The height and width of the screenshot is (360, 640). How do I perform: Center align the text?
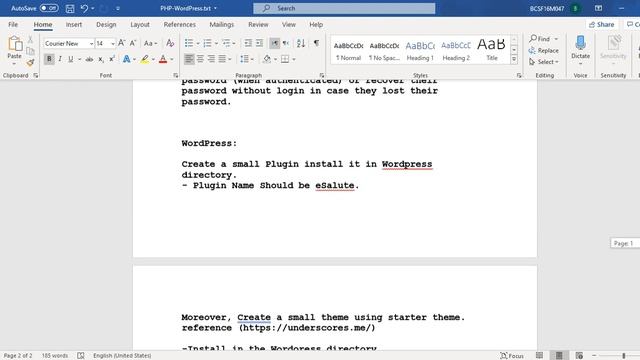point(200,59)
